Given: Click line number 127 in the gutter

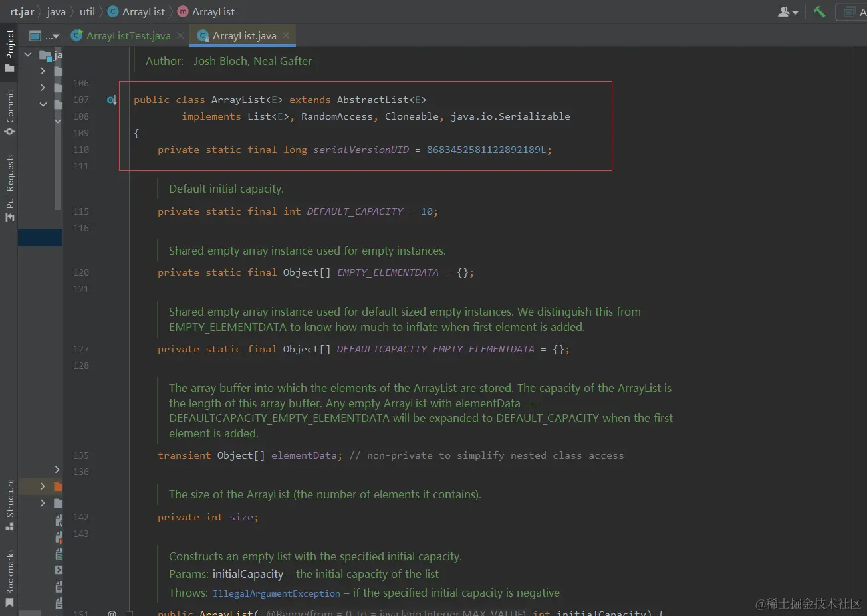Looking at the screenshot, I should pos(81,349).
